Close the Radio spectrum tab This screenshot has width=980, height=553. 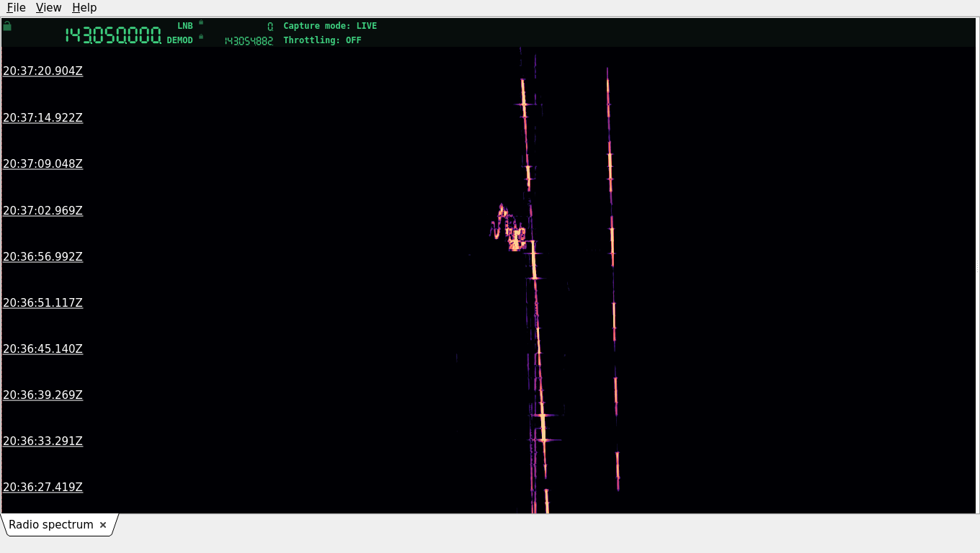point(103,525)
